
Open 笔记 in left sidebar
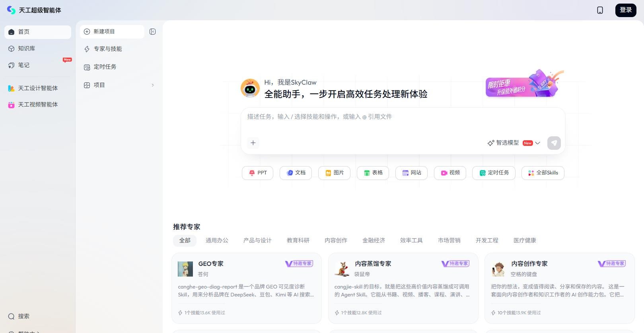[38, 65]
